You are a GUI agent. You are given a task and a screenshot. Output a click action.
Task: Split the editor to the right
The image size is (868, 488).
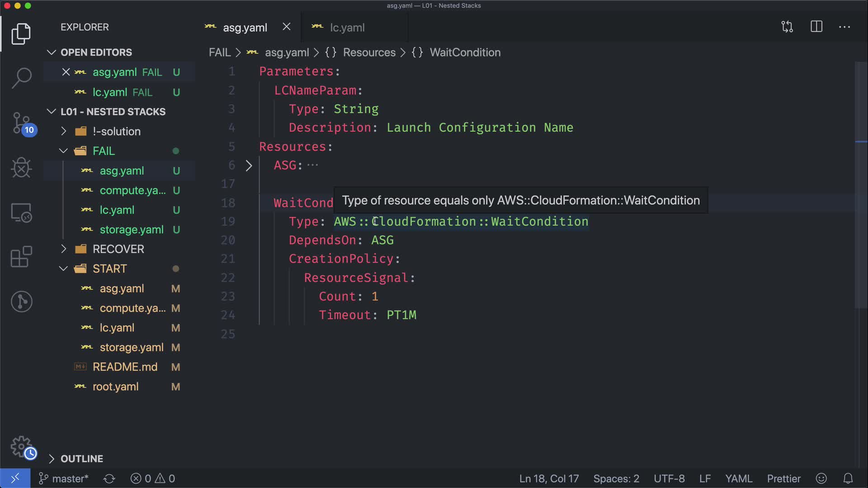[x=816, y=27]
